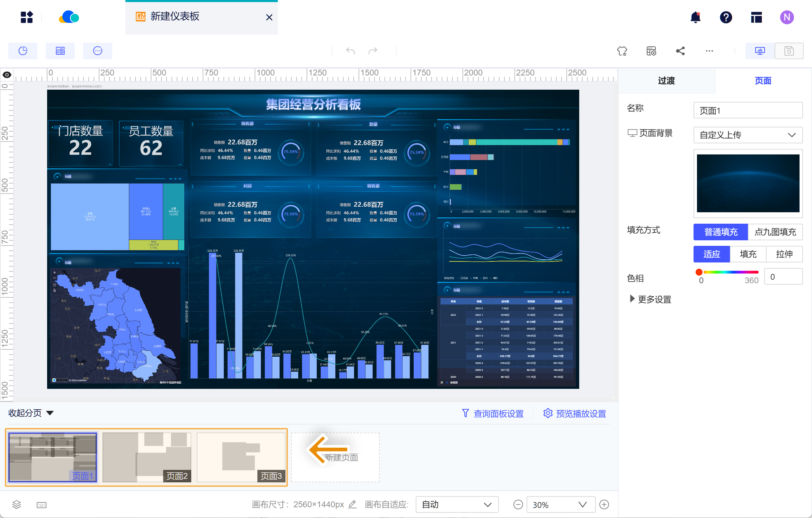Screen dimensions: 812x518
Task: Open 查询面板设置
Action: click(x=493, y=413)
